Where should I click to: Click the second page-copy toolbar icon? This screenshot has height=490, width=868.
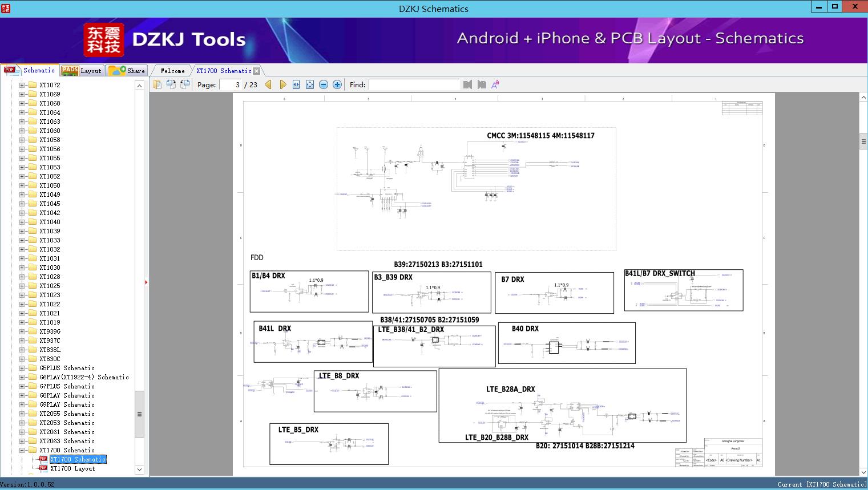(171, 84)
